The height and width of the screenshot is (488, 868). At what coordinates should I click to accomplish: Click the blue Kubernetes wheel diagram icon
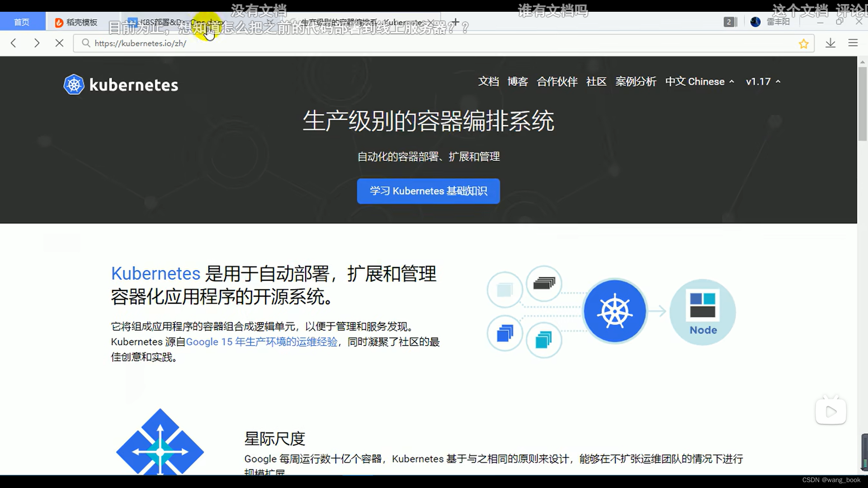[614, 311]
